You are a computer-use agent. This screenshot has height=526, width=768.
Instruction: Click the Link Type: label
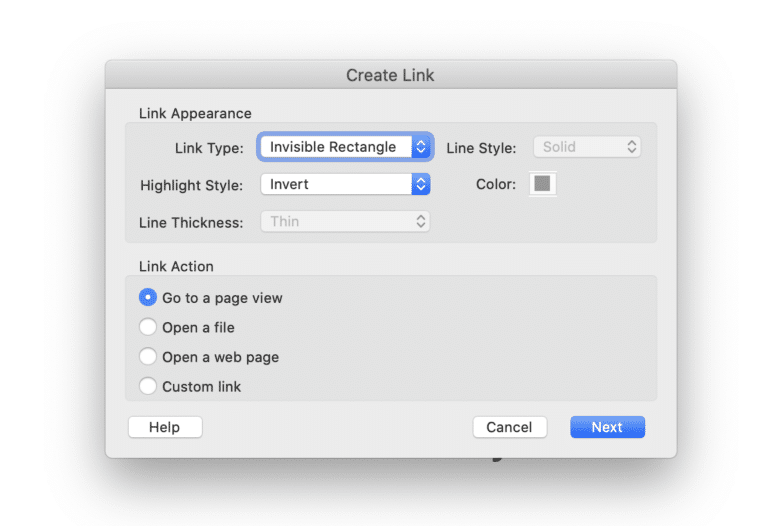point(209,148)
